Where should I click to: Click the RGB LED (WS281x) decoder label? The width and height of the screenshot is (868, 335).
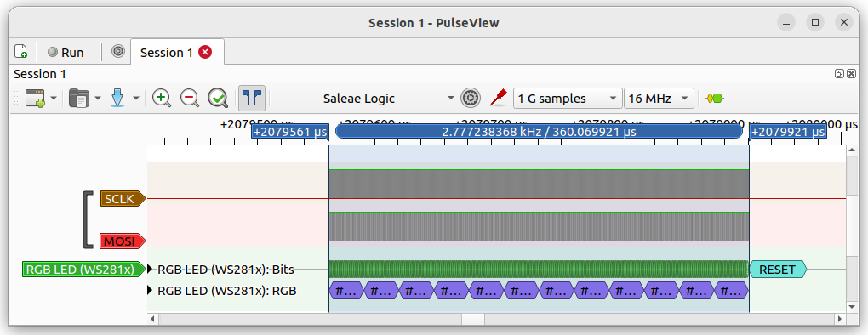coord(84,270)
